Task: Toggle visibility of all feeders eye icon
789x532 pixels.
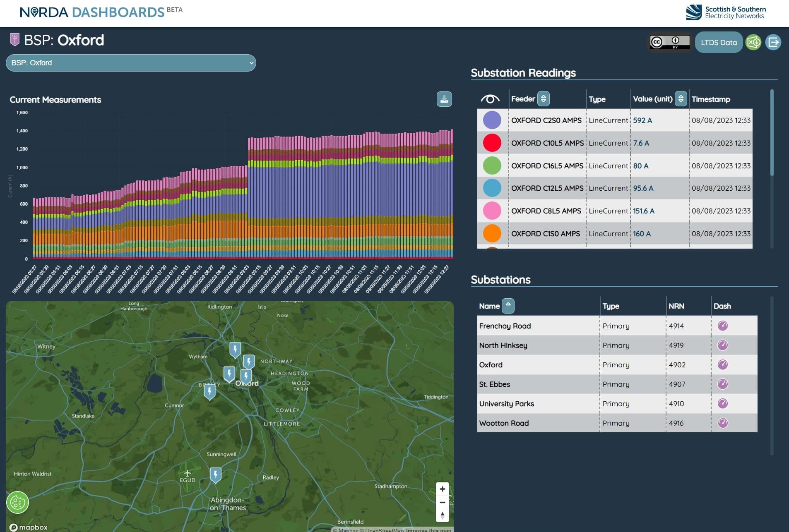Action: tap(490, 99)
